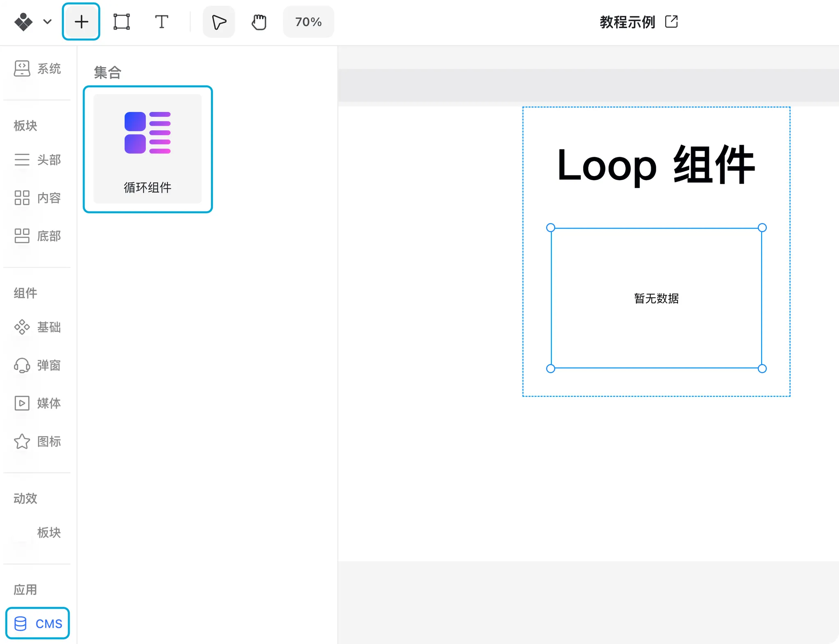Click the top-right selection handle
The height and width of the screenshot is (644, 839).
click(x=762, y=228)
